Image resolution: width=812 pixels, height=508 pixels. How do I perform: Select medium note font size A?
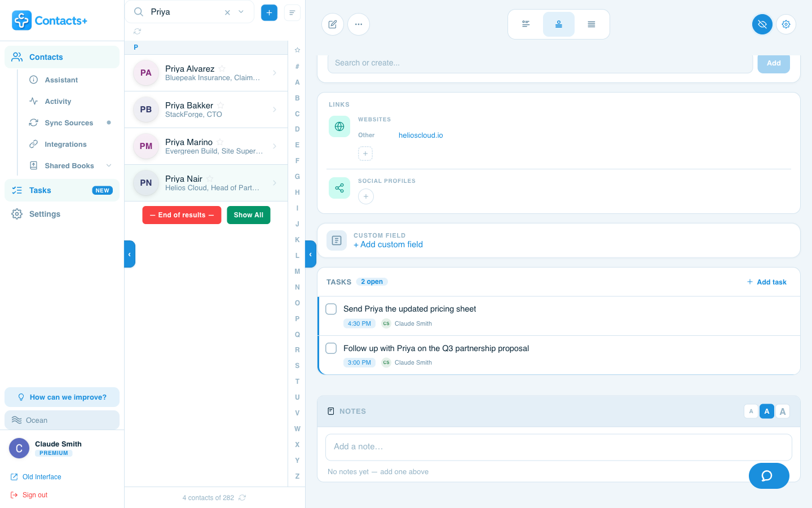click(767, 411)
